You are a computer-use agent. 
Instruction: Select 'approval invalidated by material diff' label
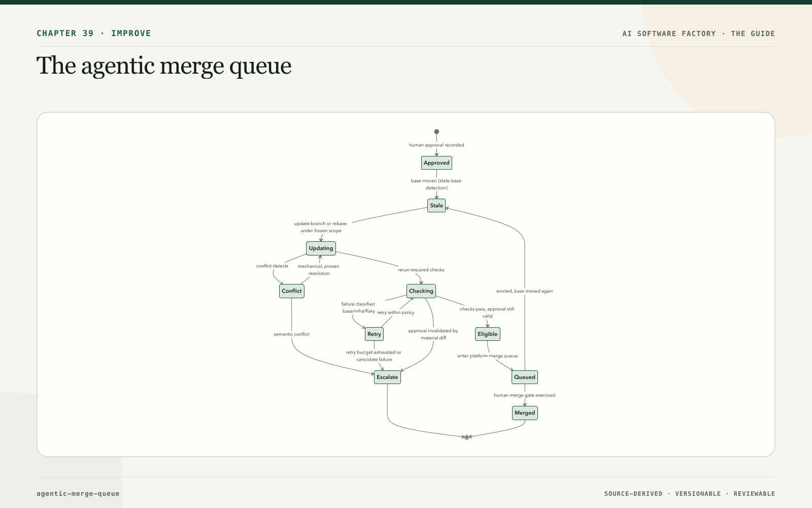click(433, 334)
